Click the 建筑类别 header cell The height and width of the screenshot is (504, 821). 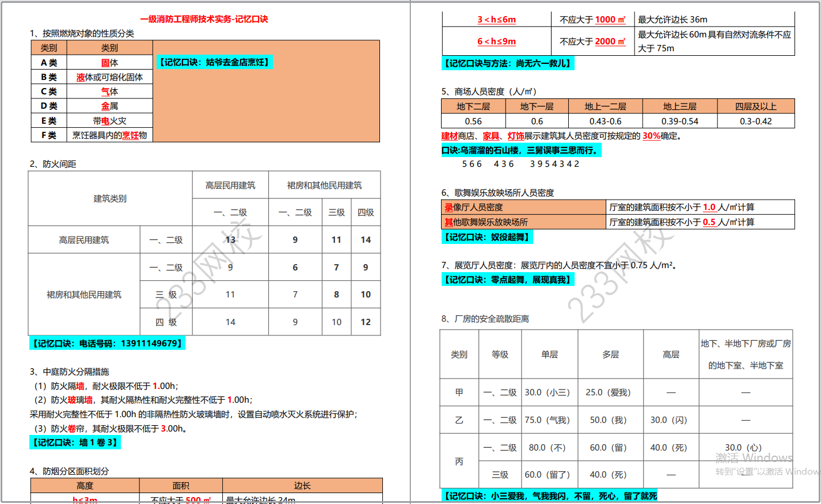(110, 198)
